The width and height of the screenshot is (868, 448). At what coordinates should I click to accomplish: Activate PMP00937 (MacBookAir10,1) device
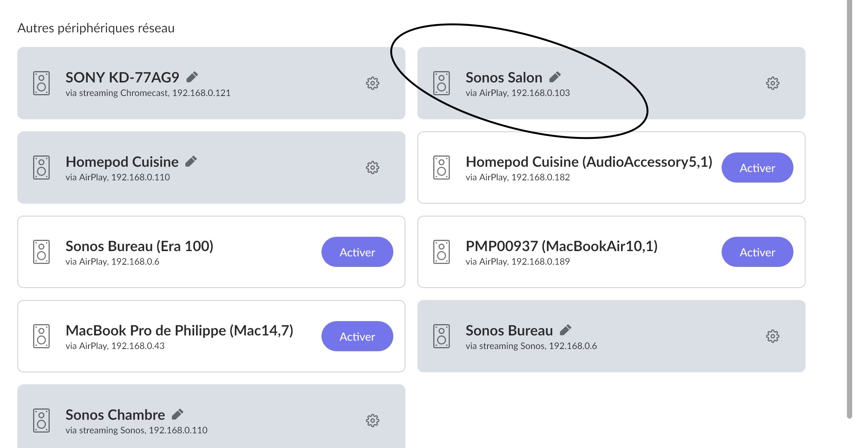point(757,252)
